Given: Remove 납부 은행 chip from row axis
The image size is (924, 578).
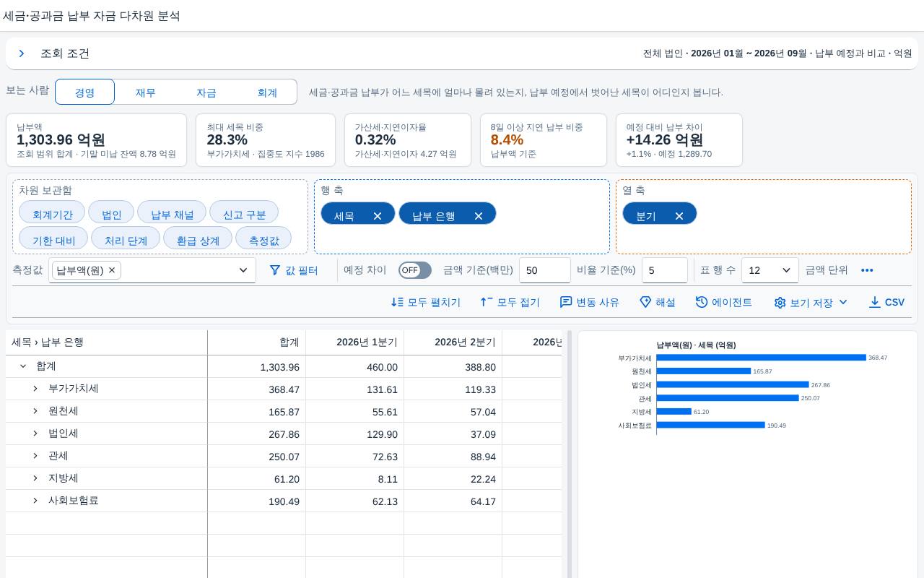Looking at the screenshot, I should (x=479, y=216).
